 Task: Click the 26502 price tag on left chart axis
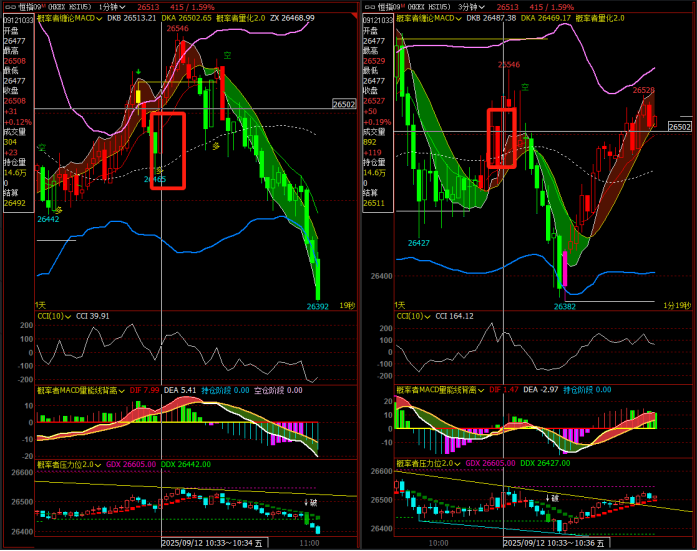tap(344, 104)
